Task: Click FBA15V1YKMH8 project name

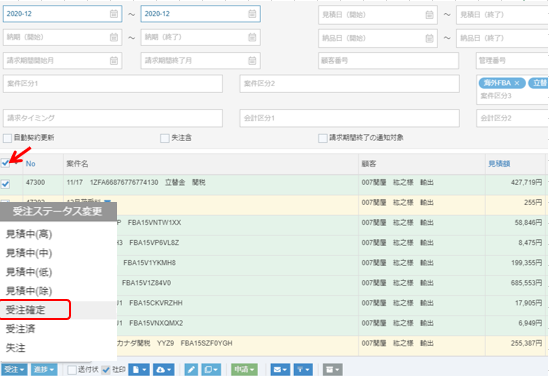Action: (150, 263)
